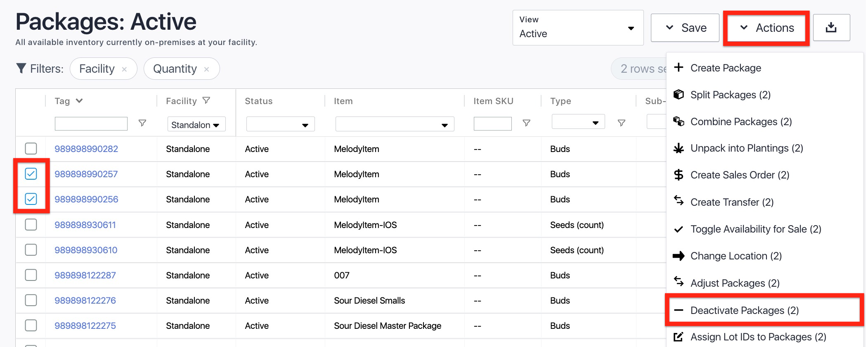This screenshot has width=868, height=347.
Task: Click the funnel icon in Facility column header
Action: point(206,100)
